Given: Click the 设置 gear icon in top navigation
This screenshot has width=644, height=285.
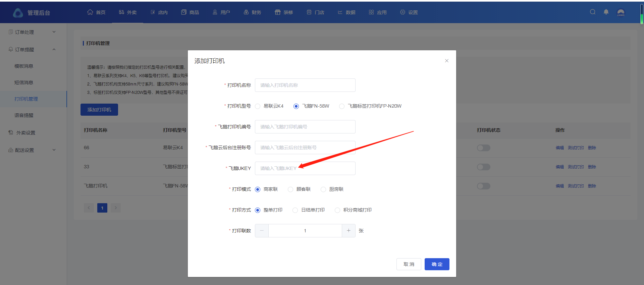Looking at the screenshot, I should [x=402, y=12].
